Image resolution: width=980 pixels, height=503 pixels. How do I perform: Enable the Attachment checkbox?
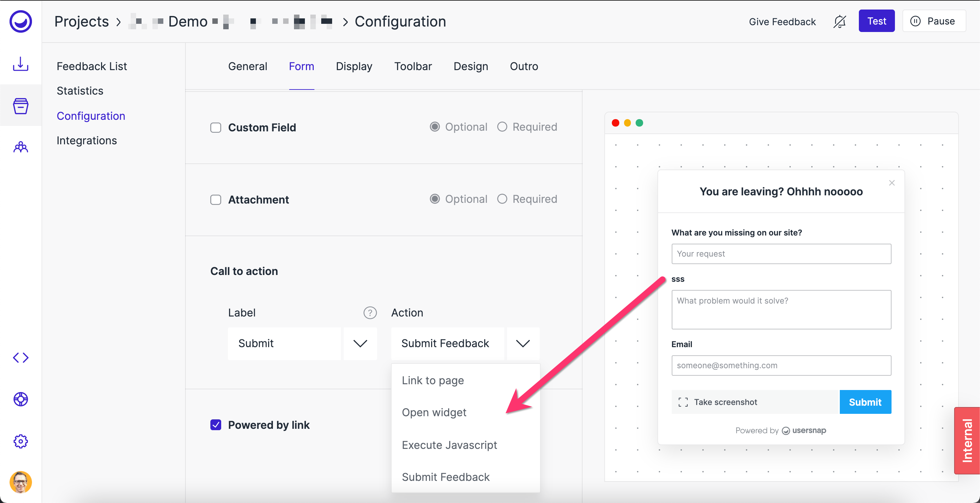pos(216,200)
